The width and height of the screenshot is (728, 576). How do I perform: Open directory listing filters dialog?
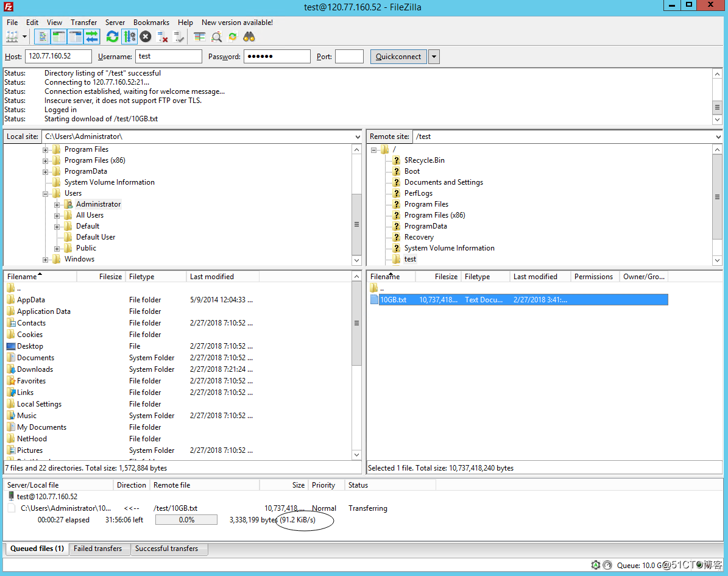coord(200,37)
